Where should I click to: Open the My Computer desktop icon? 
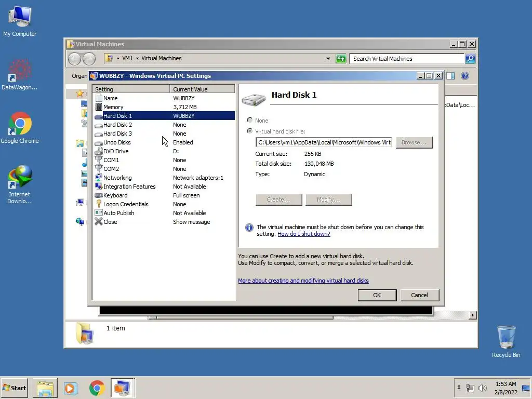pos(20,21)
